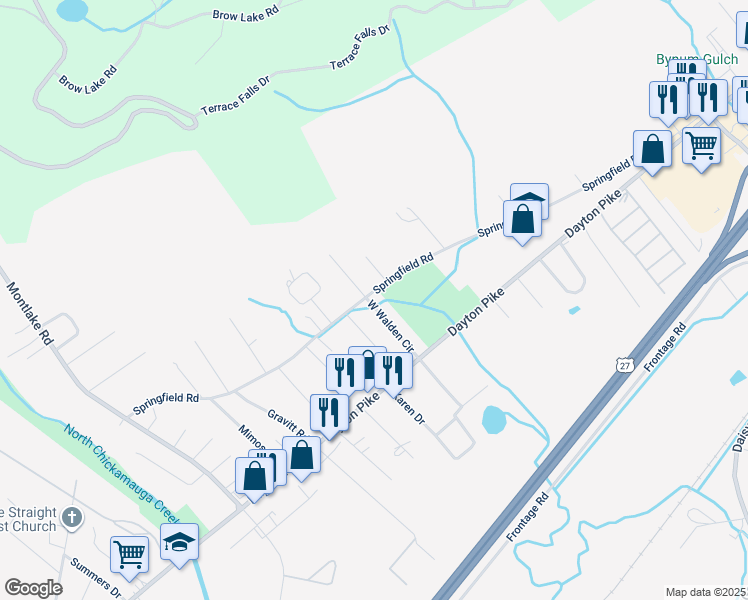Screen dimensions: 748x600
Task: Select the graduation cap school marker
Action: (x=179, y=544)
